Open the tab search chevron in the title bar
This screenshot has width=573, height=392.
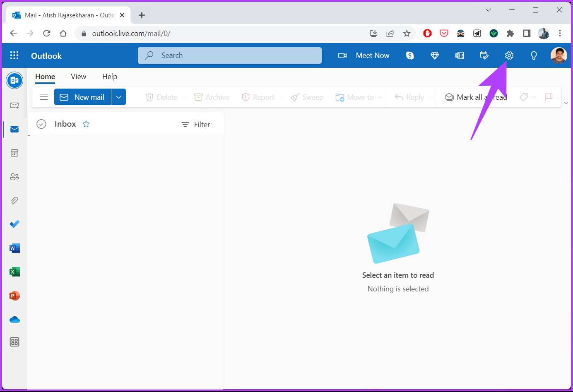tap(489, 10)
